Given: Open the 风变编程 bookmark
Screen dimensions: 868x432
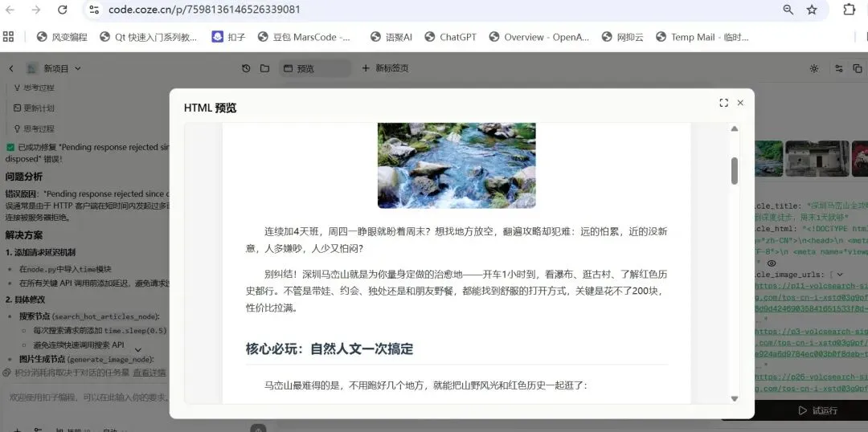Looking at the screenshot, I should [x=62, y=37].
